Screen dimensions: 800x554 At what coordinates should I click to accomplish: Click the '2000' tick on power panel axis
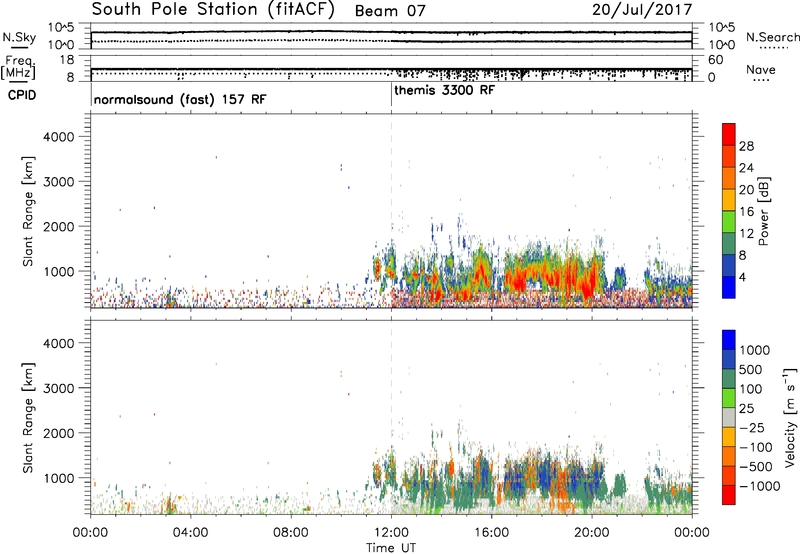59,226
